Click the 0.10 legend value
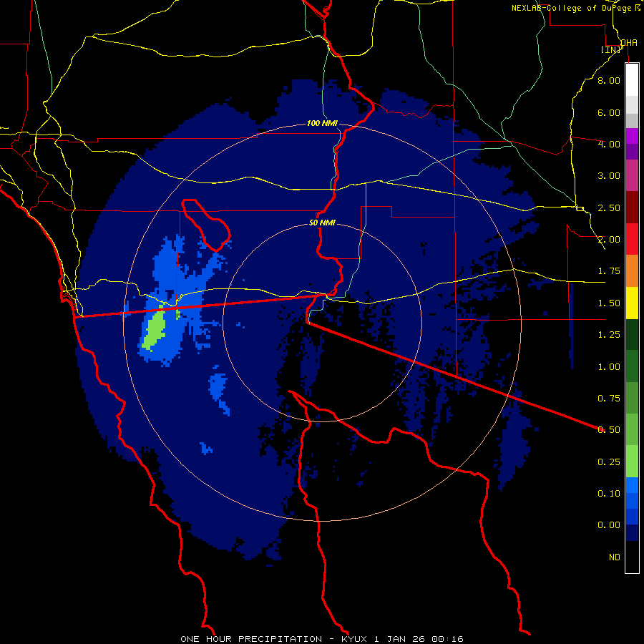 pyautogui.click(x=609, y=494)
